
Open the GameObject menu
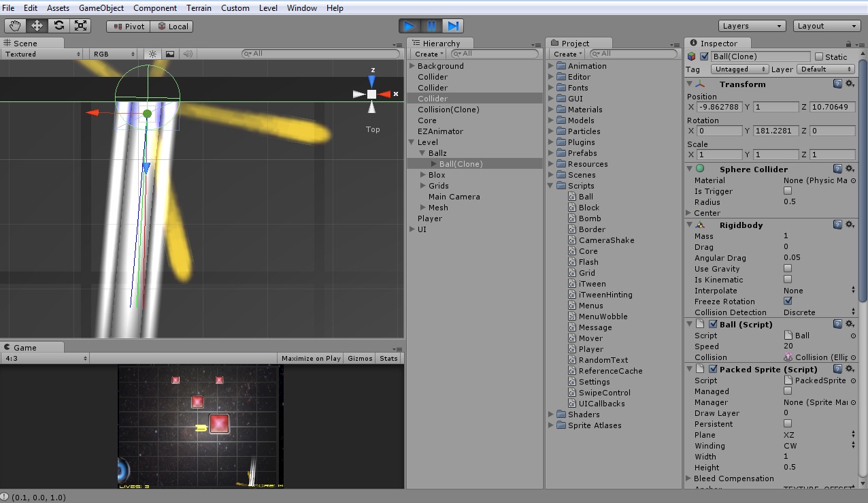[x=101, y=7]
